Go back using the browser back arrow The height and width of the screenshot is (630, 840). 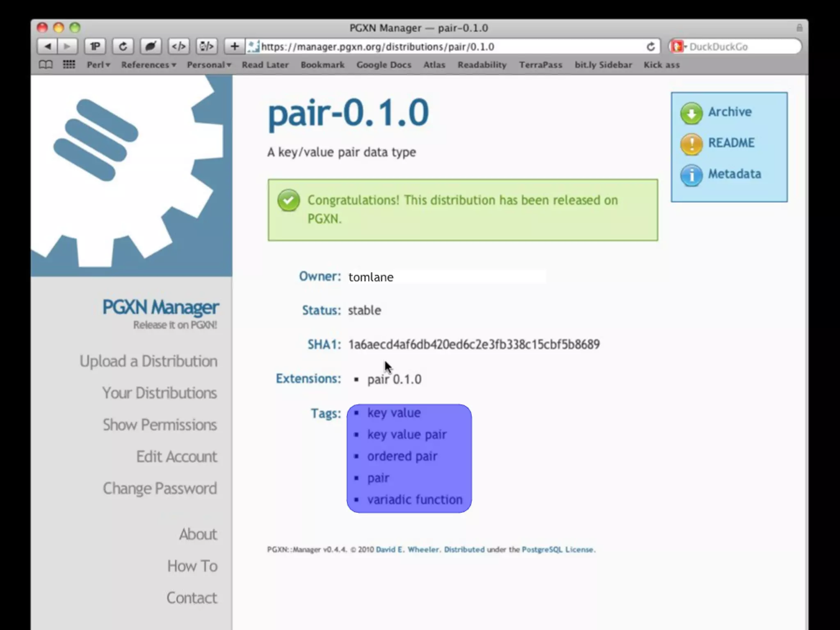click(x=48, y=46)
